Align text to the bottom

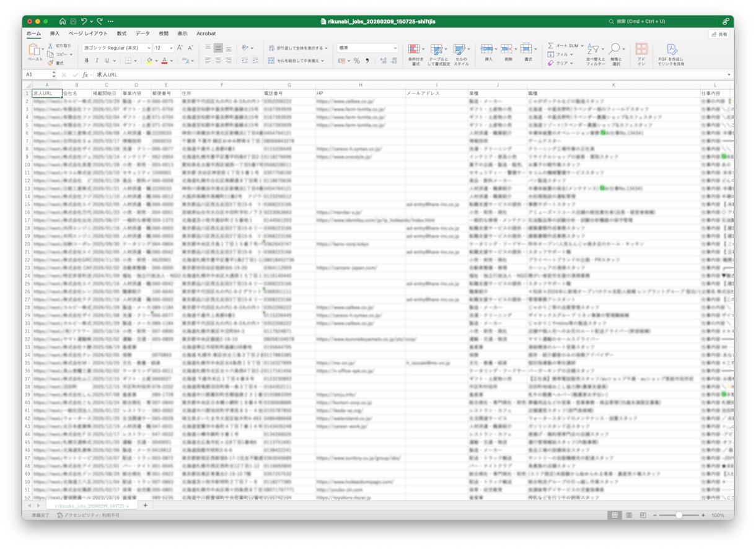(x=229, y=48)
